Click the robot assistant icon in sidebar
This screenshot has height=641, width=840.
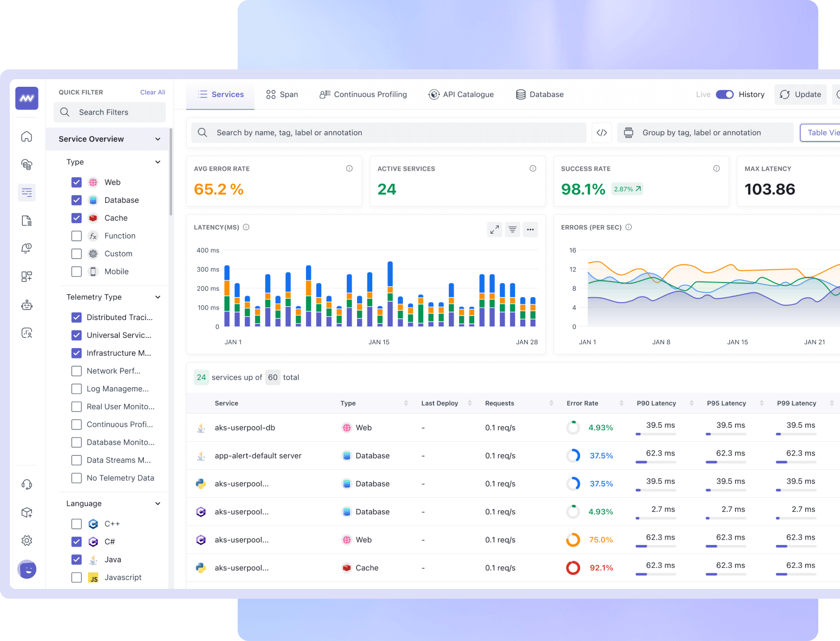point(26,305)
